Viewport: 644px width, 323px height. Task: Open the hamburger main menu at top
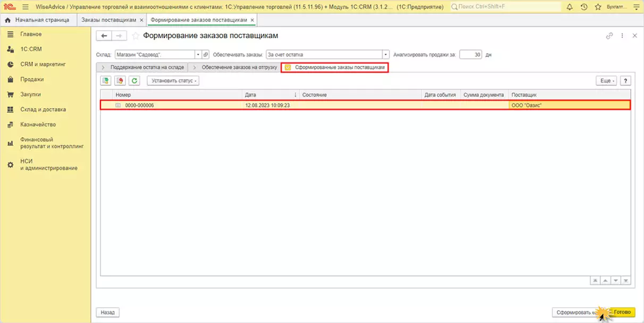pos(25,7)
